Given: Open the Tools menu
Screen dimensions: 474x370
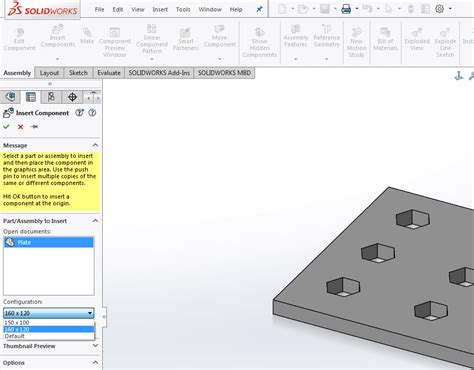Looking at the screenshot, I should (183, 9).
